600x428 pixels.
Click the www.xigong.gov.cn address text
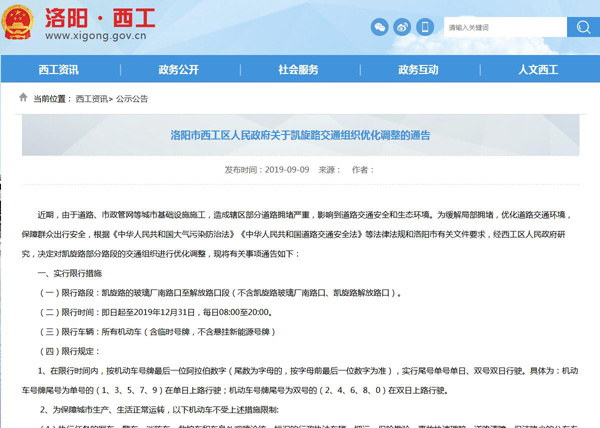coord(96,36)
